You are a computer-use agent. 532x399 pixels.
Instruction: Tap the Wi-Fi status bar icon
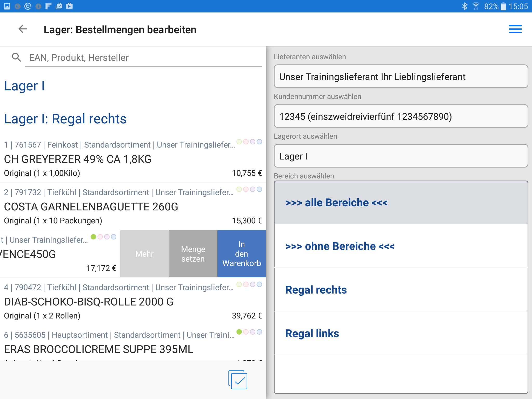(x=476, y=6)
